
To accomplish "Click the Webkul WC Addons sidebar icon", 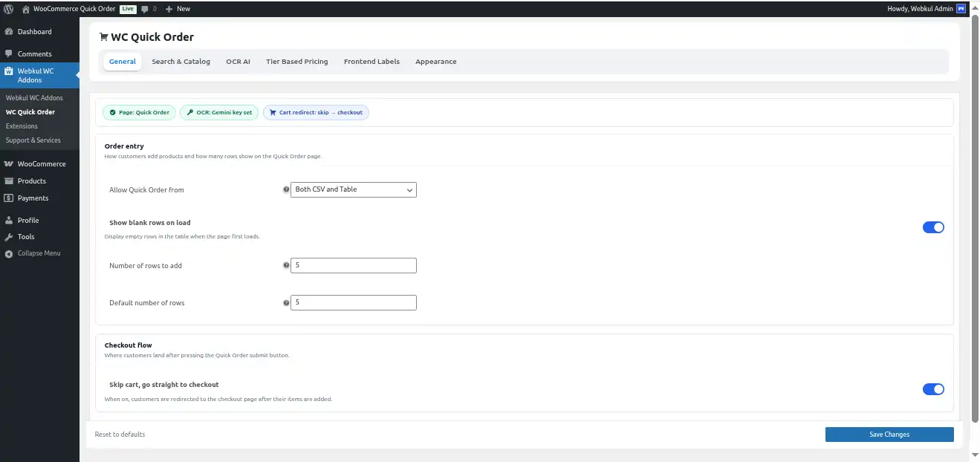I will click(8, 72).
